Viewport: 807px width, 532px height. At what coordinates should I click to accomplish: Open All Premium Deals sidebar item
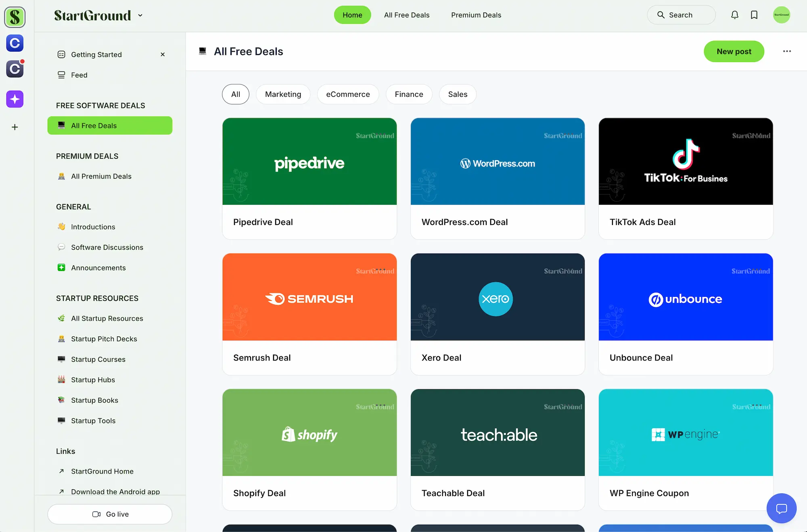pos(110,176)
